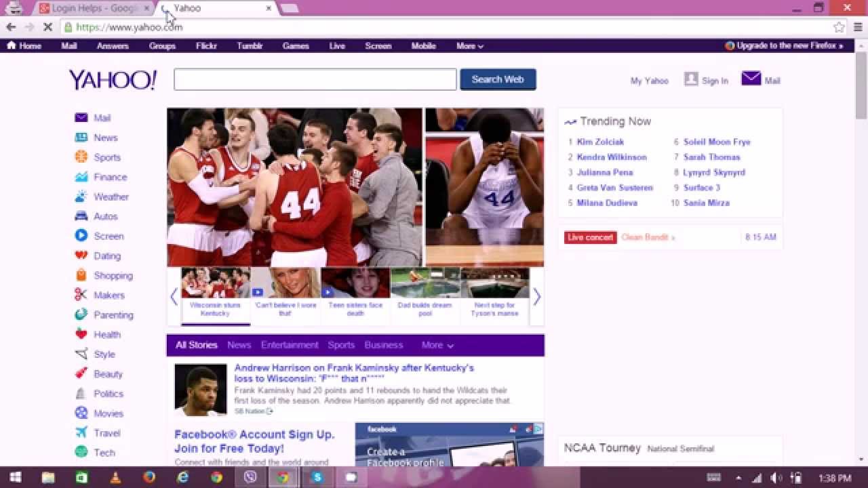
Task: Open the Finance chart icon in sidebar
Action: tap(81, 176)
